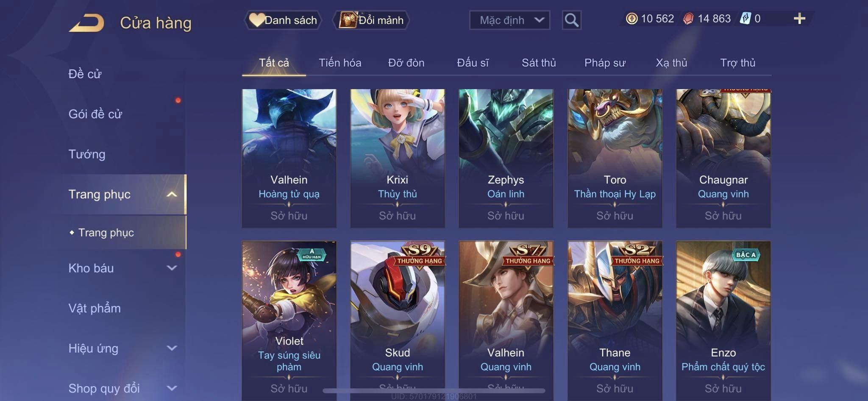Click the red ruby currency icon

point(688,19)
